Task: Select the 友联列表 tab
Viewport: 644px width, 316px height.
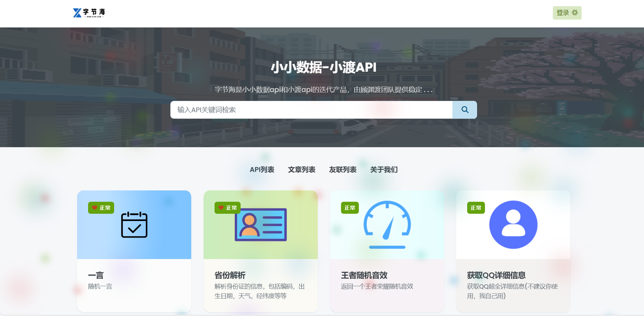Action: point(343,169)
